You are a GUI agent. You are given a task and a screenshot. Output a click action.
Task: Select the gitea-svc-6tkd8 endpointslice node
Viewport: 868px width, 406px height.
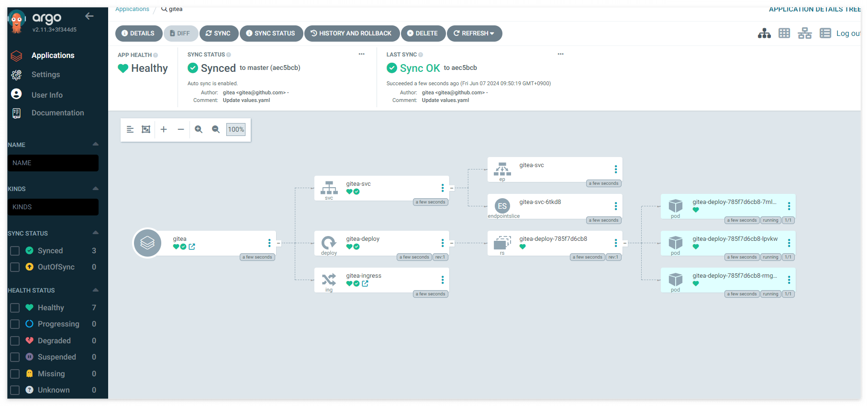555,206
